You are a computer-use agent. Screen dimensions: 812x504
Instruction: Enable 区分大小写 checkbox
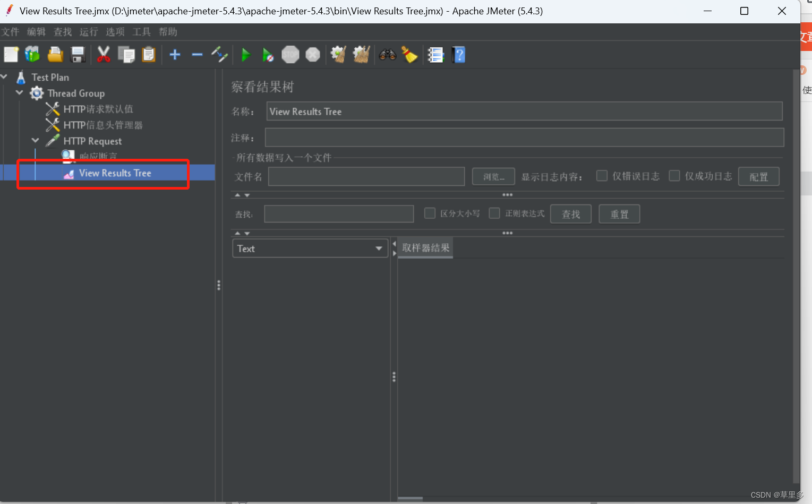tap(430, 213)
